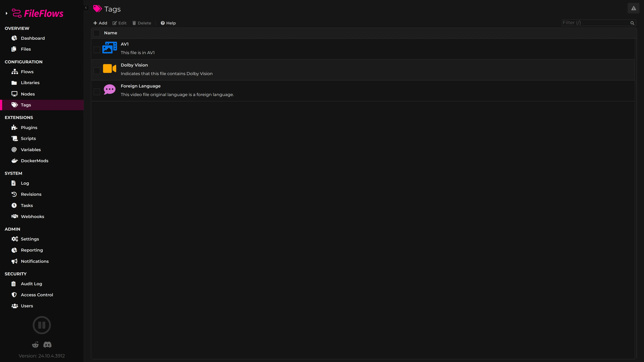The image size is (644, 362).
Task: Check the select-all checkbox beside Name
Action: tap(96, 33)
